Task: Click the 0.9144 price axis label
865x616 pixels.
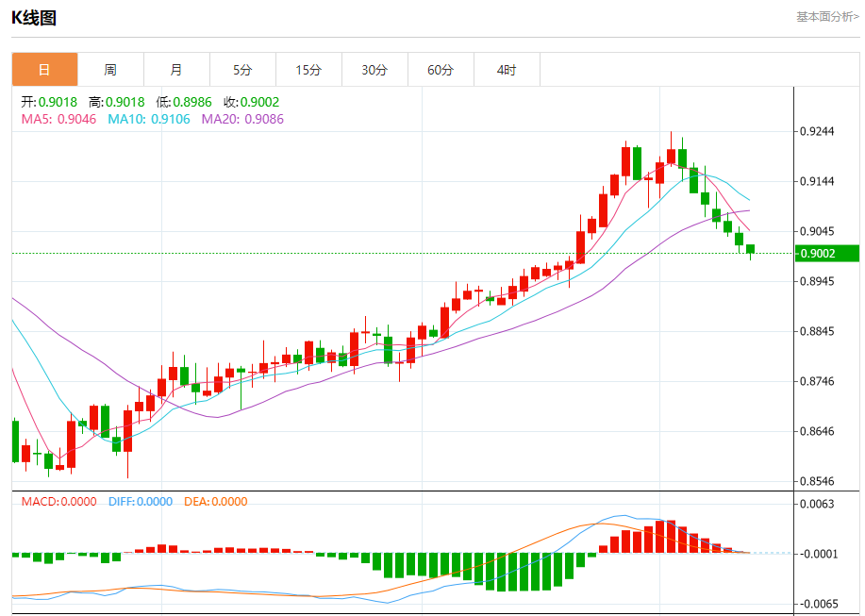Action: click(x=817, y=181)
